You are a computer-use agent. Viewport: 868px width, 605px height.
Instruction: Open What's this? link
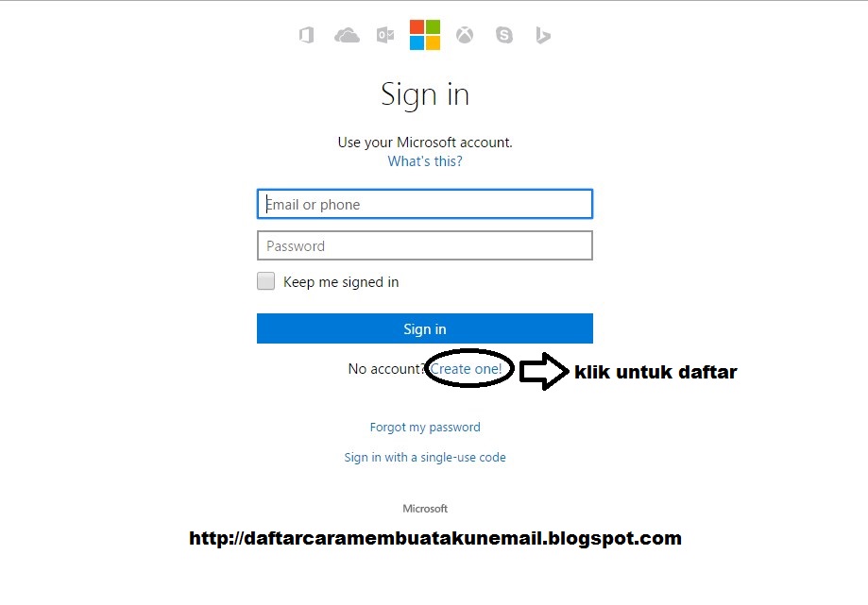tap(425, 161)
